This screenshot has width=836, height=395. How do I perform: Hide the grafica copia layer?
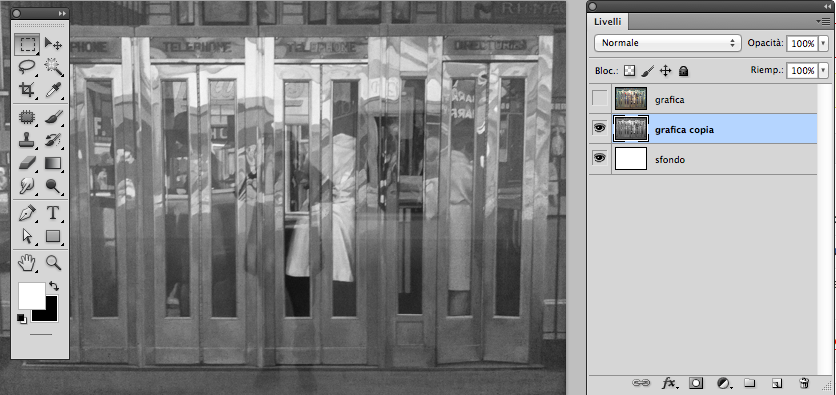click(x=600, y=128)
